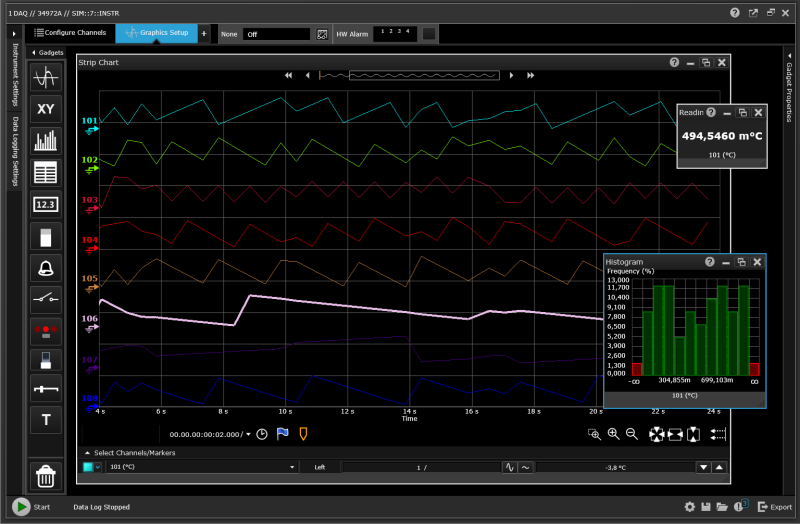Add the red LED indicator gadget
Screen dimensions: 800x524
pyautogui.click(x=45, y=331)
